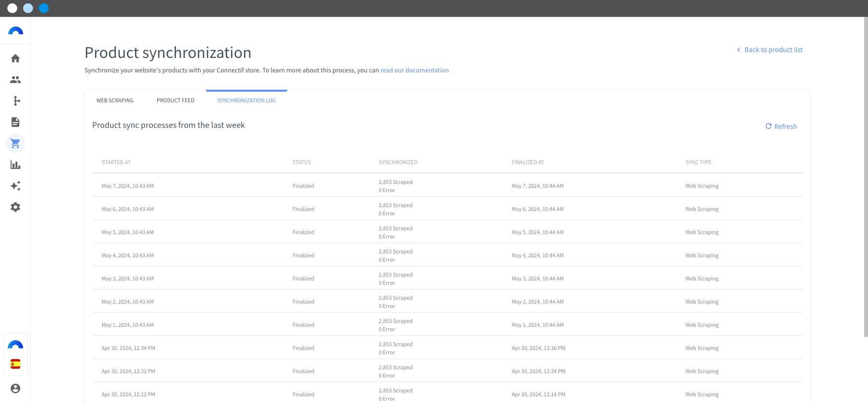Follow the Back to product list link
Viewport: 868px width, 403px height.
pyautogui.click(x=773, y=50)
